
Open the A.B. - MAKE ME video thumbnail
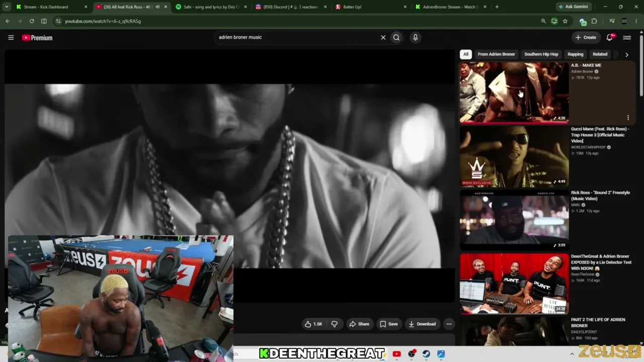tap(514, 92)
